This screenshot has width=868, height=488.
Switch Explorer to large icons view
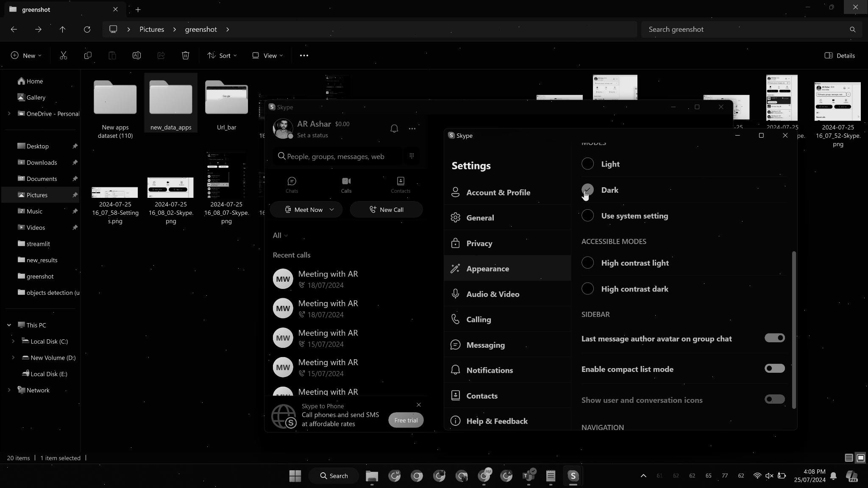tap(860, 458)
